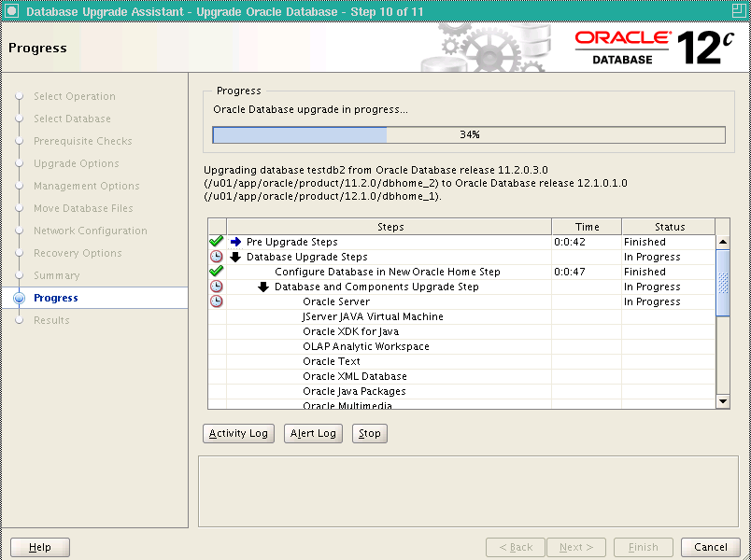
Task: Click the steps table scrollbar down arrow
Action: pyautogui.click(x=723, y=401)
